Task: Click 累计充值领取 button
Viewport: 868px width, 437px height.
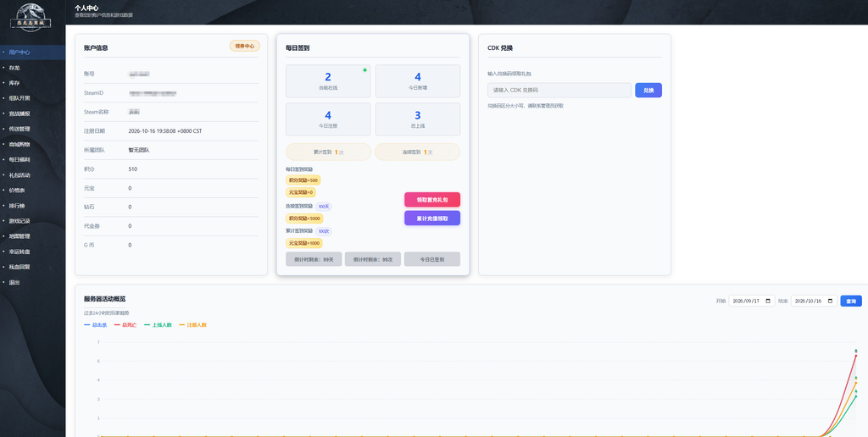Action: (432, 218)
